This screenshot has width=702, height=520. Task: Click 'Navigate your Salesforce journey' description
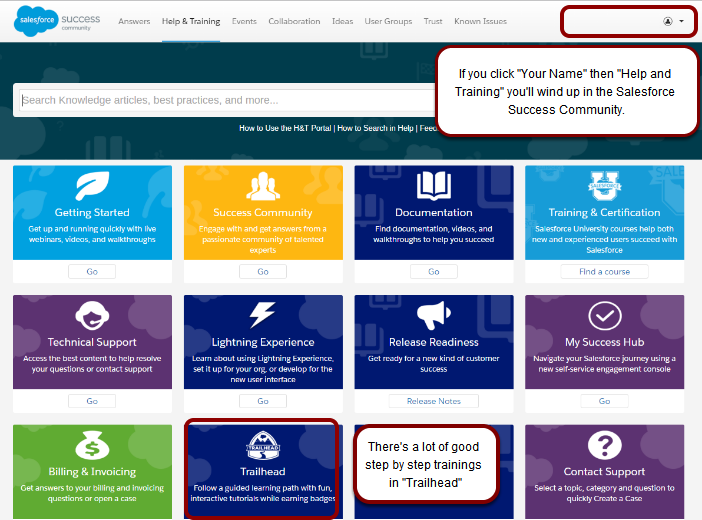[604, 364]
